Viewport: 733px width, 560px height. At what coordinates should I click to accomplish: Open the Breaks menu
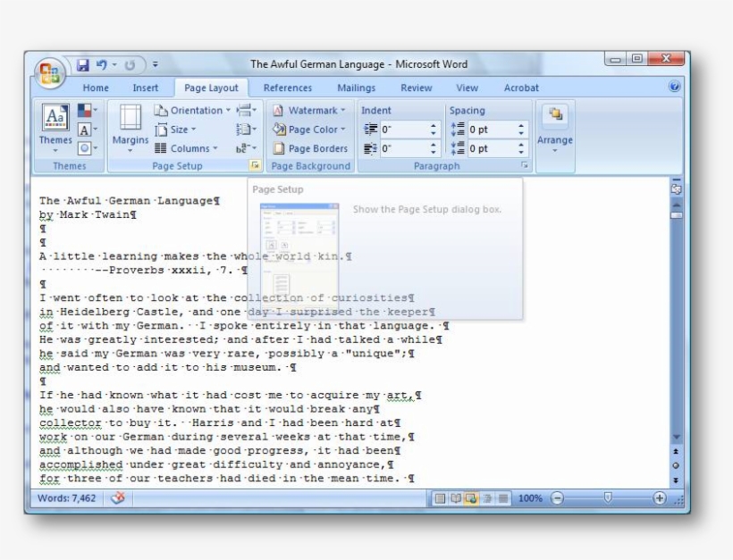pos(246,111)
